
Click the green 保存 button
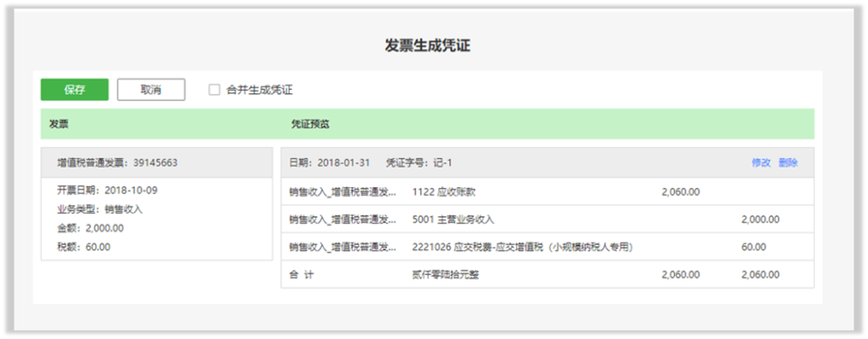point(74,90)
